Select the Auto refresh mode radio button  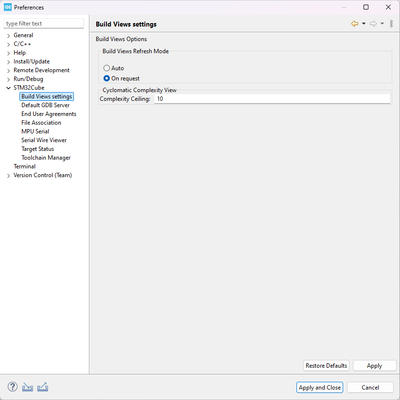(x=106, y=68)
